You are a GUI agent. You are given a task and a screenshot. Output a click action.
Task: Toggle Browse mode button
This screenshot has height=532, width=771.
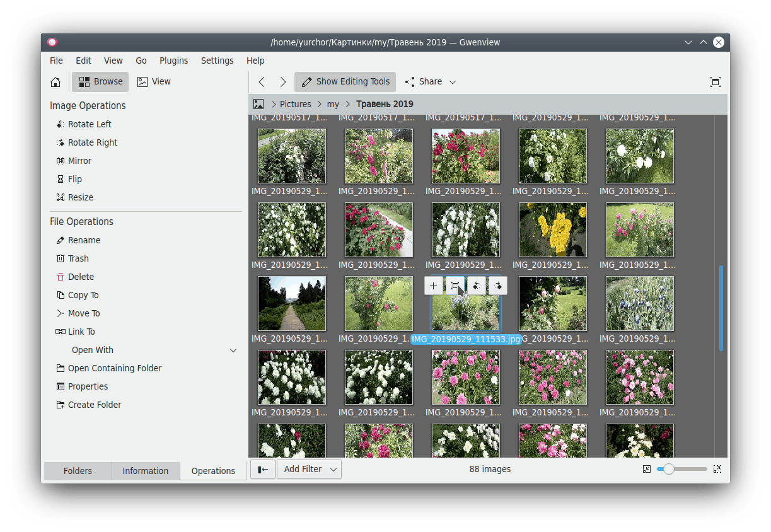coord(100,82)
